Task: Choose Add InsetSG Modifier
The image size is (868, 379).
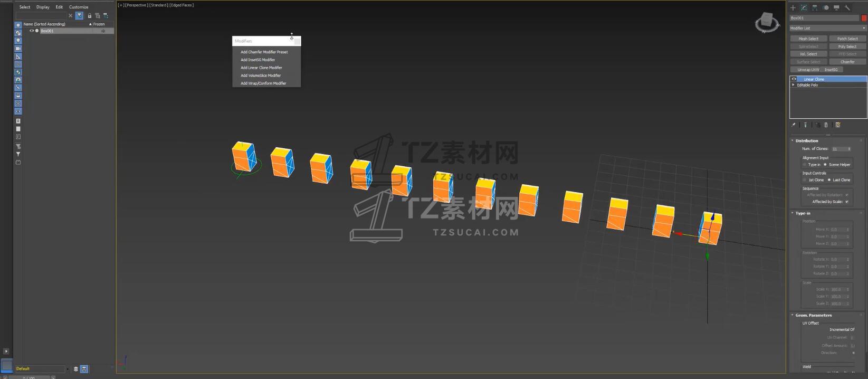Action: coord(257,60)
